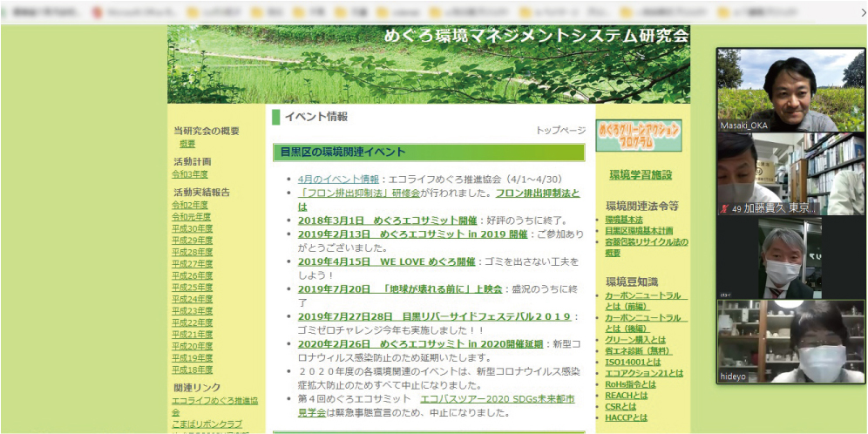Image resolution: width=868 pixels, height=434 pixels.
Task: Open 平成30年度 activity report
Action: click(192, 228)
